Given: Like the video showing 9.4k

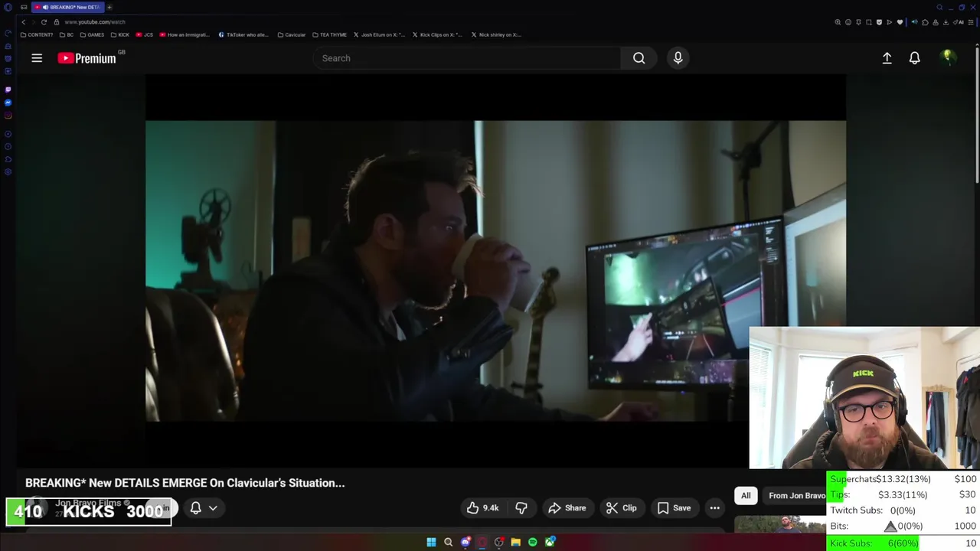Looking at the screenshot, I should point(482,508).
